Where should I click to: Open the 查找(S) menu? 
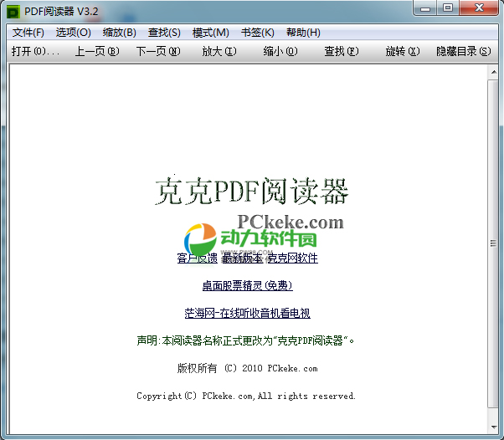(x=164, y=33)
